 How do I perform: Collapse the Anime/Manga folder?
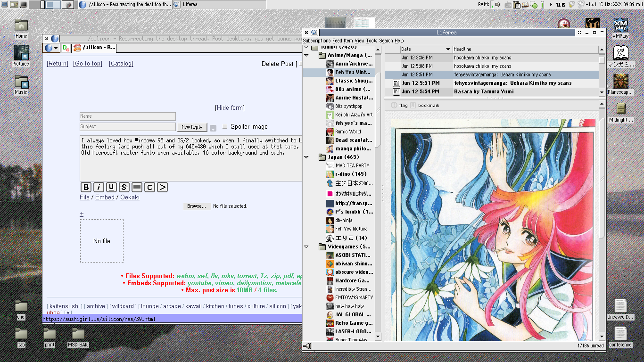pyautogui.click(x=306, y=56)
